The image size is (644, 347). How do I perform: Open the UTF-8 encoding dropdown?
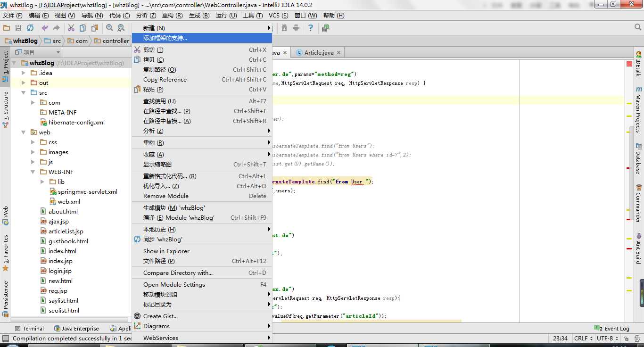(608, 338)
